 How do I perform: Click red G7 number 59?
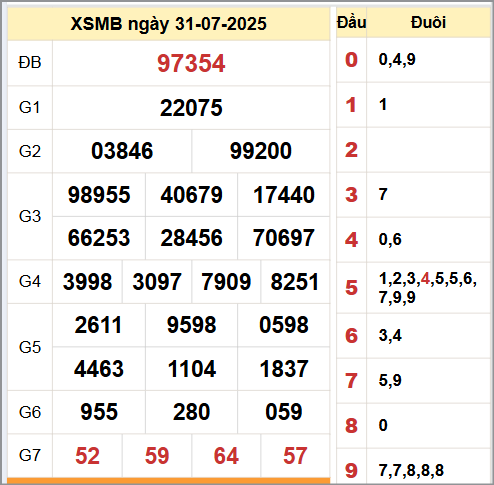pyautogui.click(x=157, y=456)
